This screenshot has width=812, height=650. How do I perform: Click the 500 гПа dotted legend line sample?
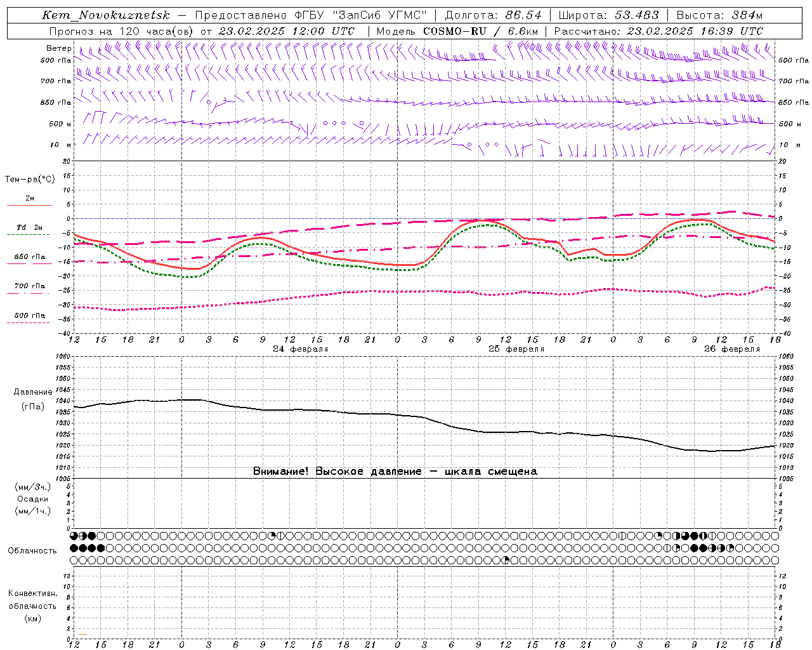tap(28, 322)
